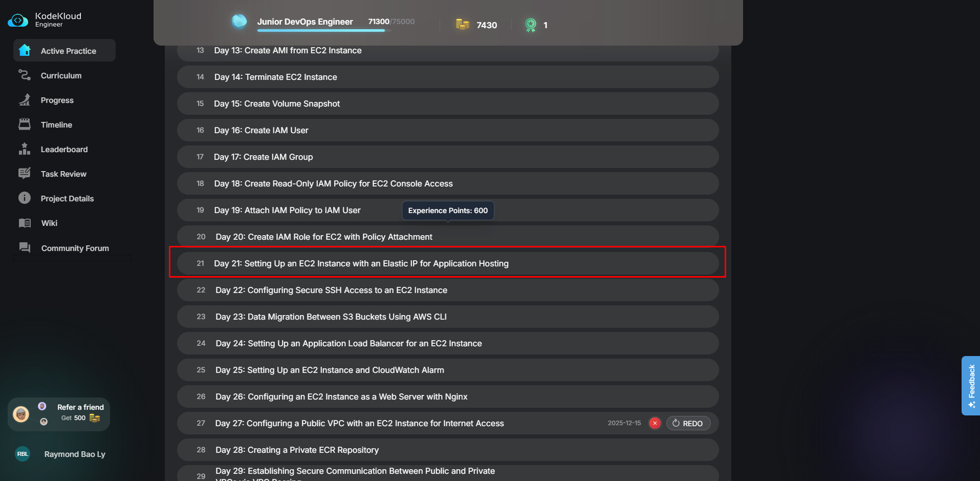Click the Task Review icon

tap(25, 174)
